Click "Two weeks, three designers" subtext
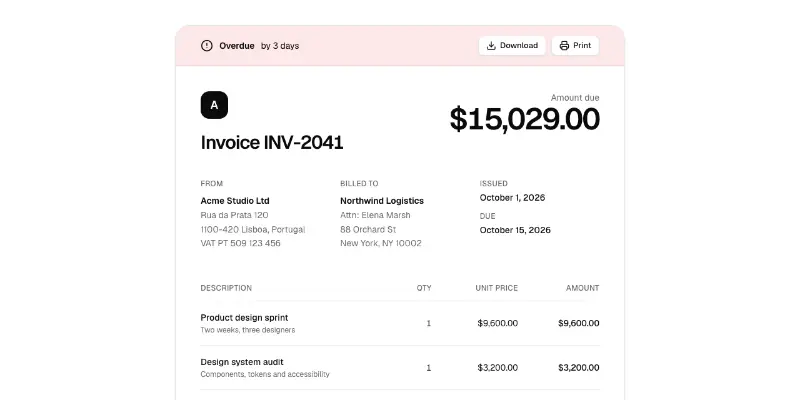This screenshot has height=400, width=800. (x=247, y=330)
